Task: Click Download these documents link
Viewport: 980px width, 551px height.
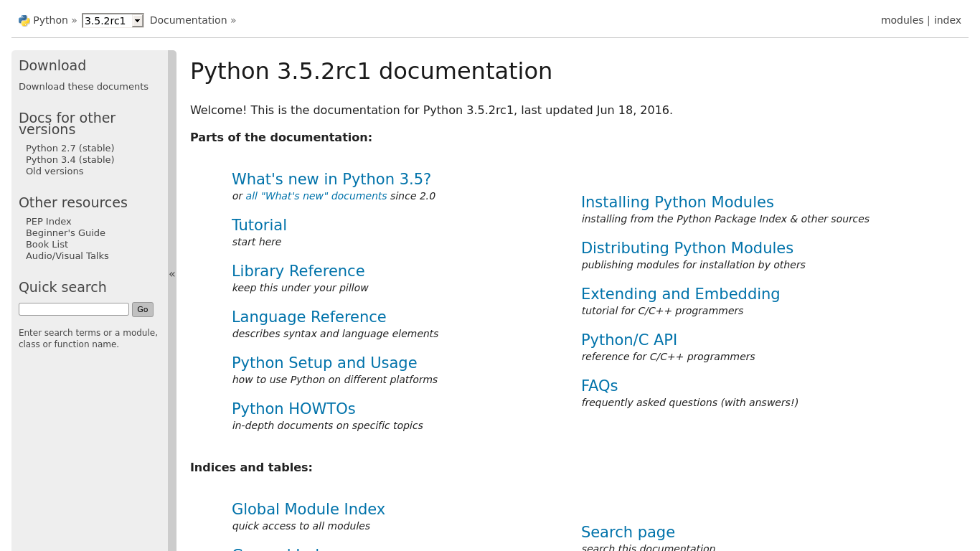Action: (x=83, y=87)
